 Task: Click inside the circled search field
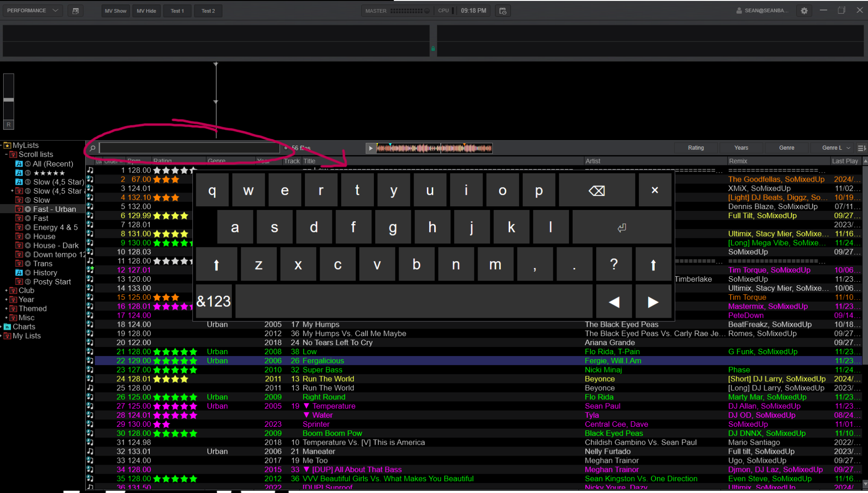[x=190, y=147]
